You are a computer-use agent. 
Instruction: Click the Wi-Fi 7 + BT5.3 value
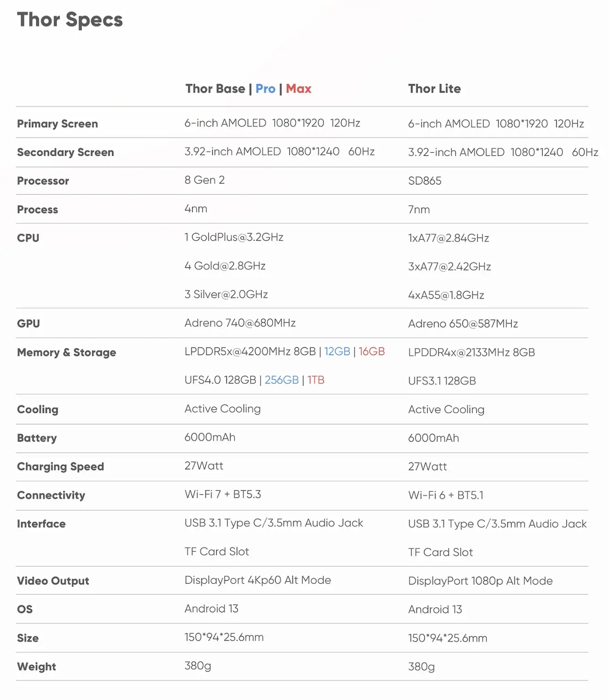(223, 495)
